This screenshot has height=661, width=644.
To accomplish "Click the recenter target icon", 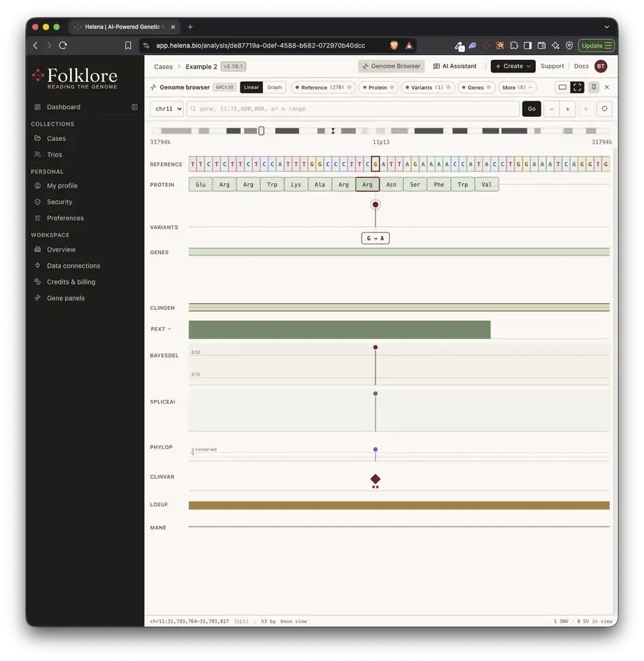I will click(x=604, y=109).
